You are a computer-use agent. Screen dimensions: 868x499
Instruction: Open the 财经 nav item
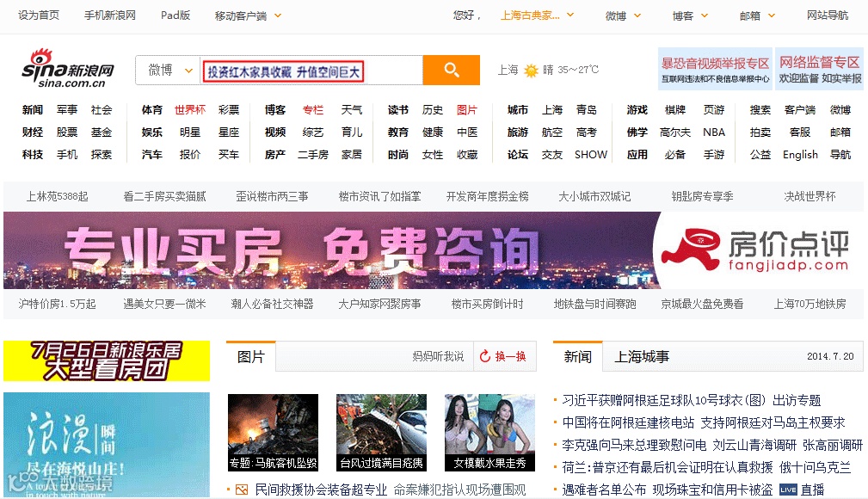click(33, 132)
